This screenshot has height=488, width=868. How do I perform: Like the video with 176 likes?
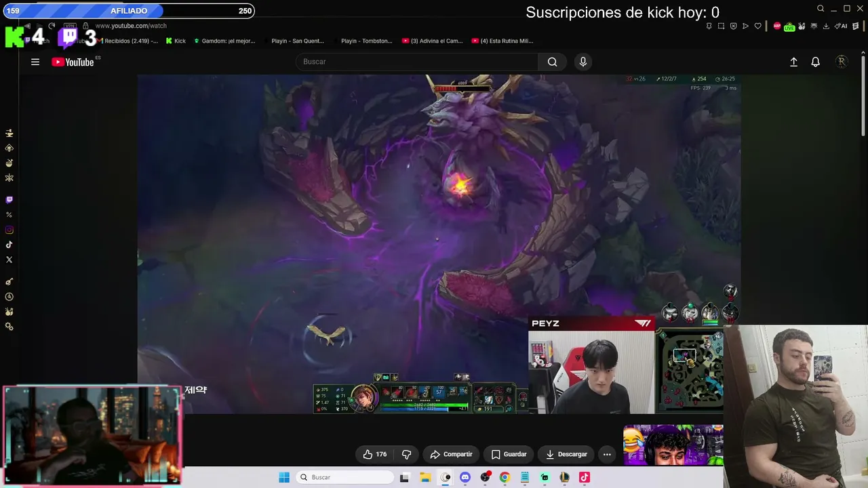tap(374, 454)
